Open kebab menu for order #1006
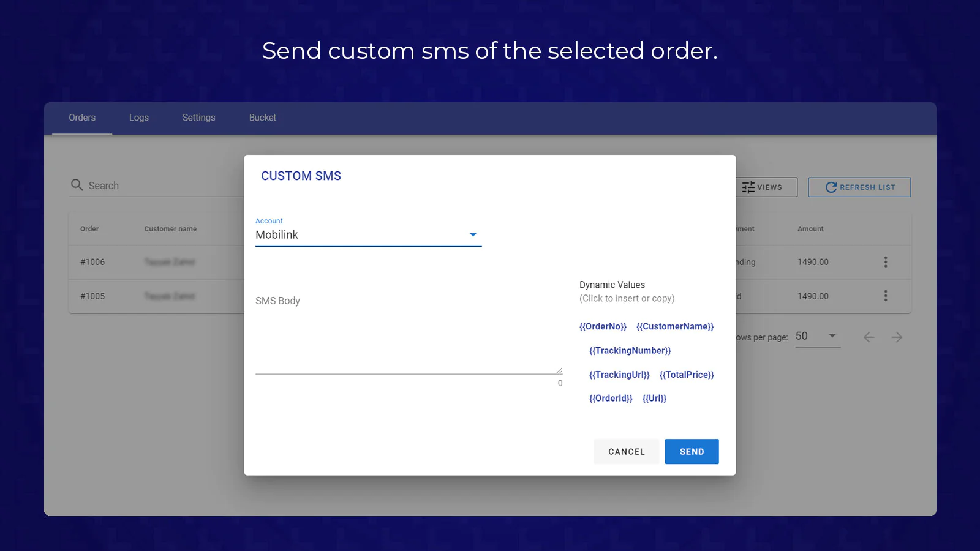980x551 pixels. (885, 262)
